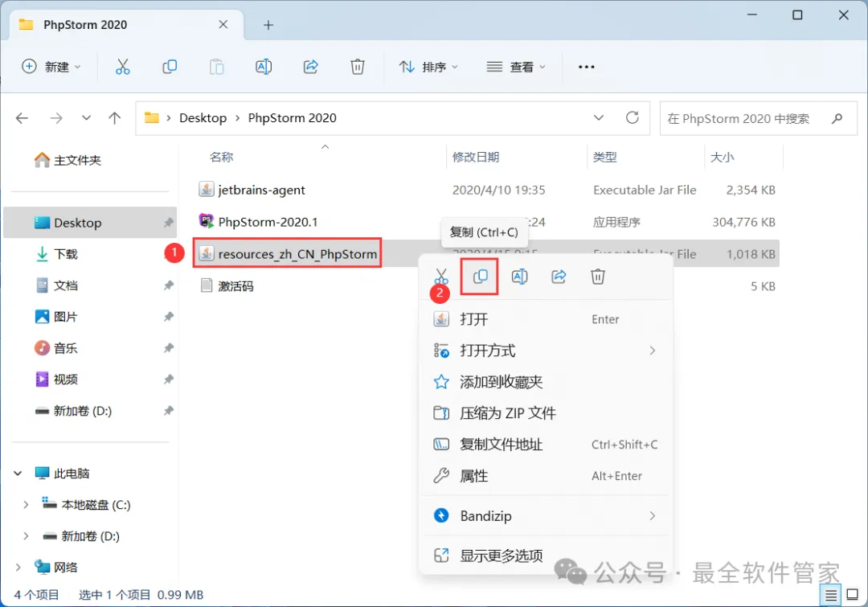Switch to large icons view in the status bar
The width and height of the screenshot is (868, 607).
(x=853, y=595)
